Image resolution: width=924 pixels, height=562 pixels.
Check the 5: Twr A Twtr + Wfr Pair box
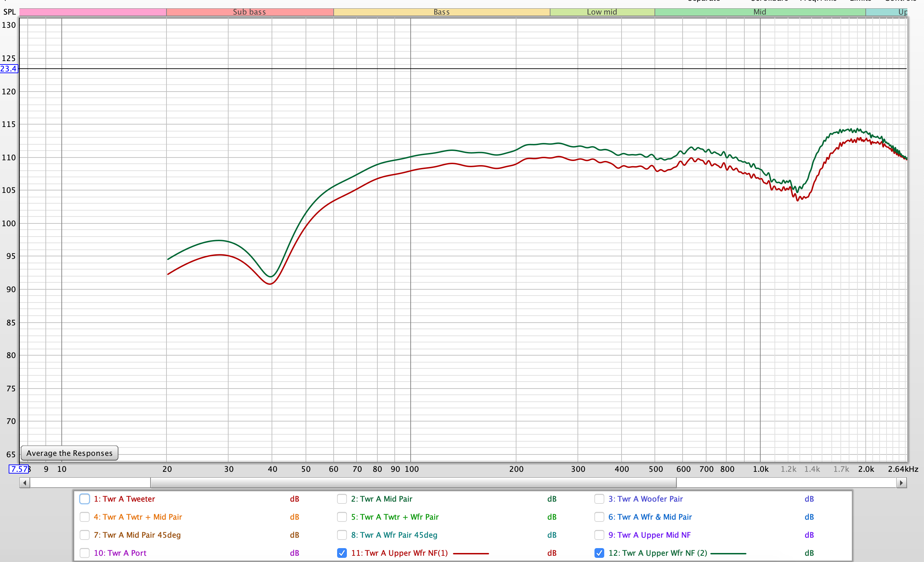click(342, 517)
